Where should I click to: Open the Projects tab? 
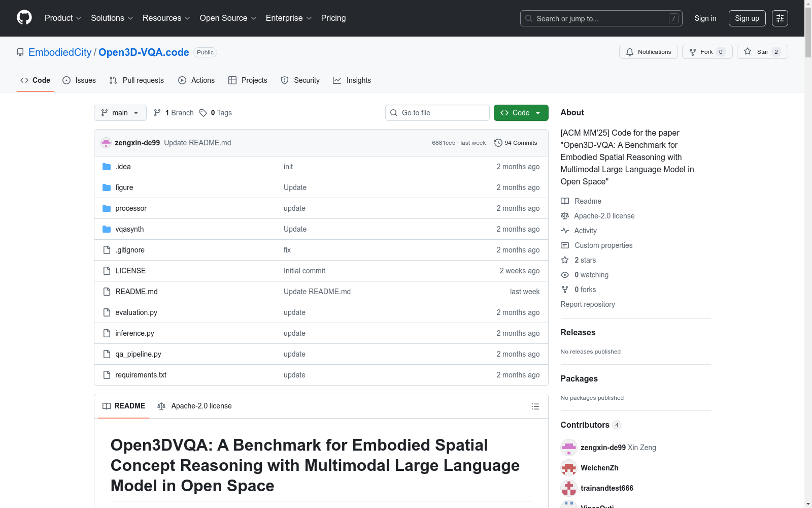[248, 80]
